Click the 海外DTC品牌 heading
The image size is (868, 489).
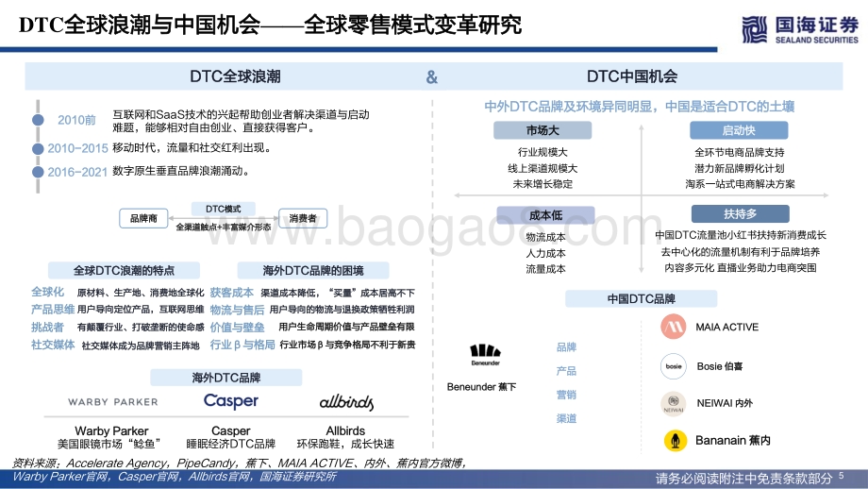(226, 378)
